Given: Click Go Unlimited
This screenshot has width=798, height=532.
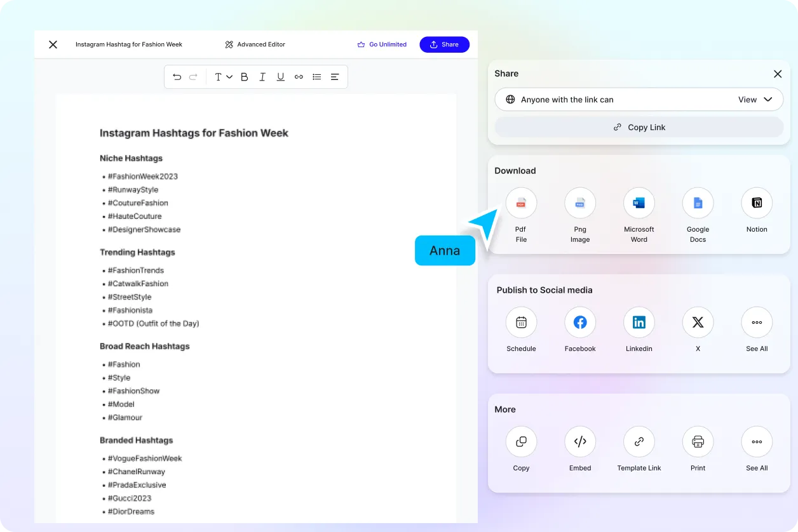Looking at the screenshot, I should click(x=382, y=44).
